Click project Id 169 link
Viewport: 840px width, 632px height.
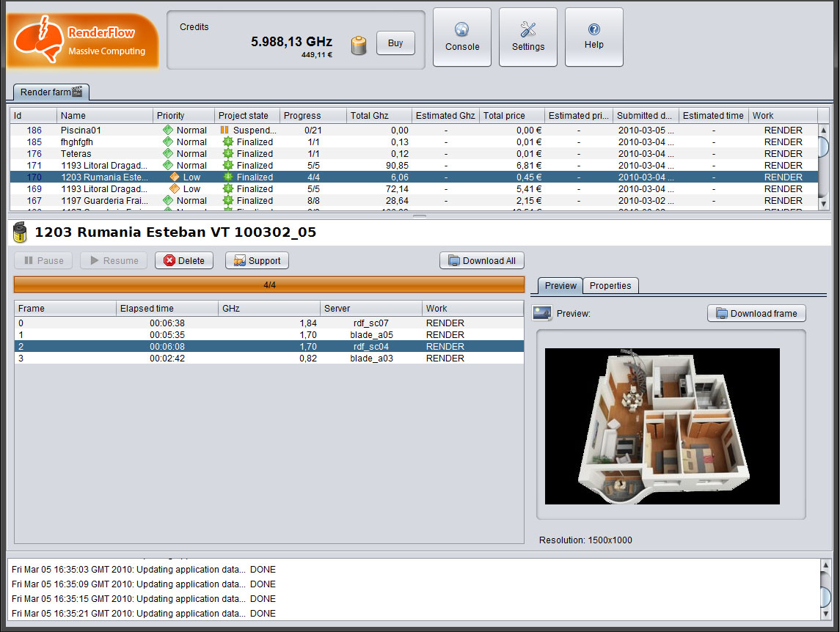(34, 188)
